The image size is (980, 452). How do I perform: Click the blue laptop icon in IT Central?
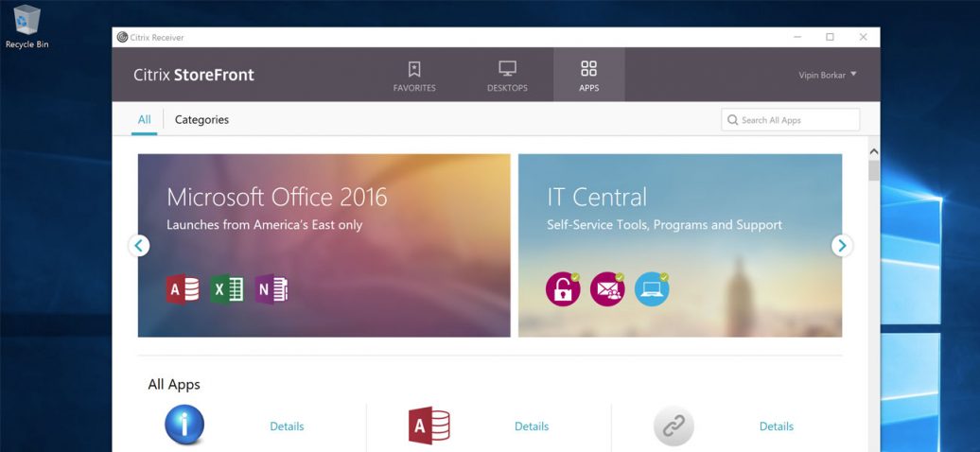(652, 288)
